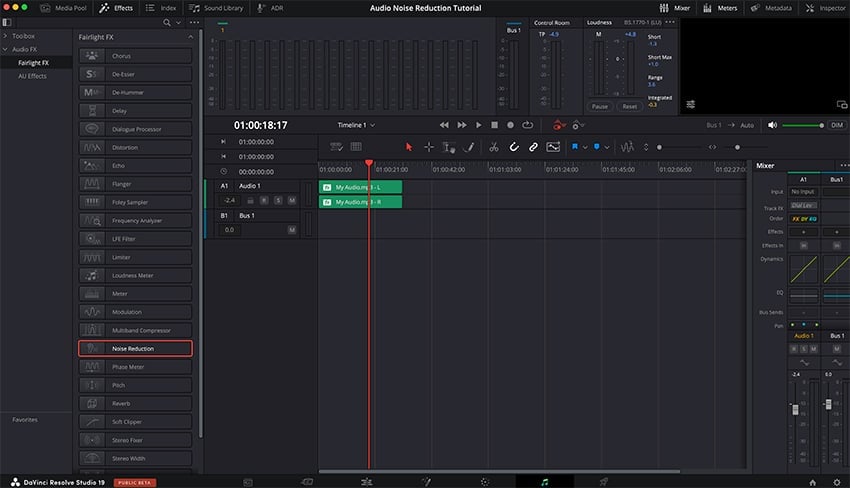Image resolution: width=850 pixels, height=488 pixels.
Task: Click the scissors razor tool
Action: pos(493,147)
